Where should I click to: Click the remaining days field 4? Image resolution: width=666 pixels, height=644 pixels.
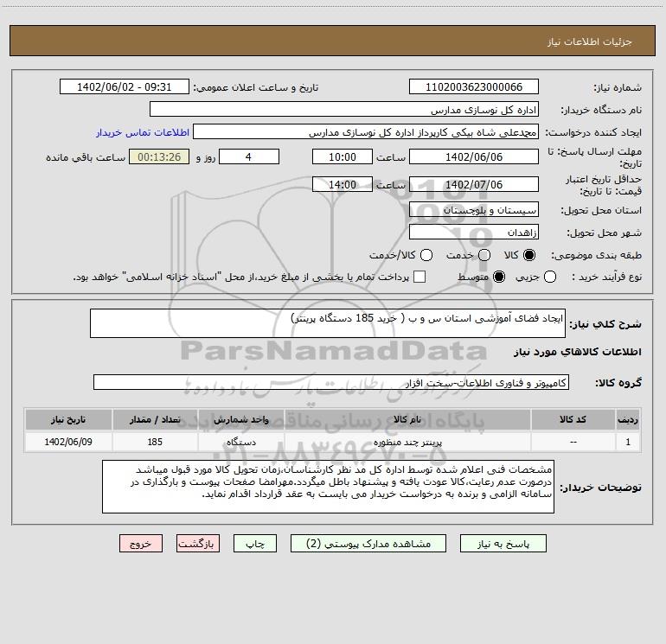[249, 156]
